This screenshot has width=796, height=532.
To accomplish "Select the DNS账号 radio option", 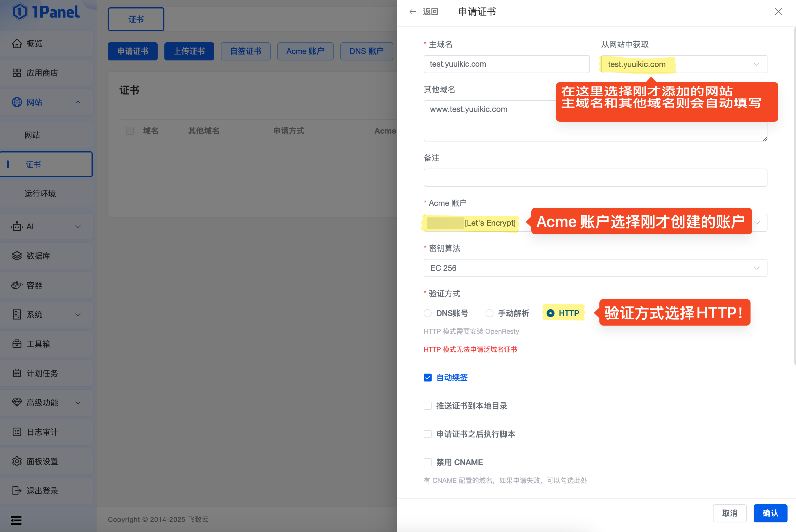I will click(428, 313).
